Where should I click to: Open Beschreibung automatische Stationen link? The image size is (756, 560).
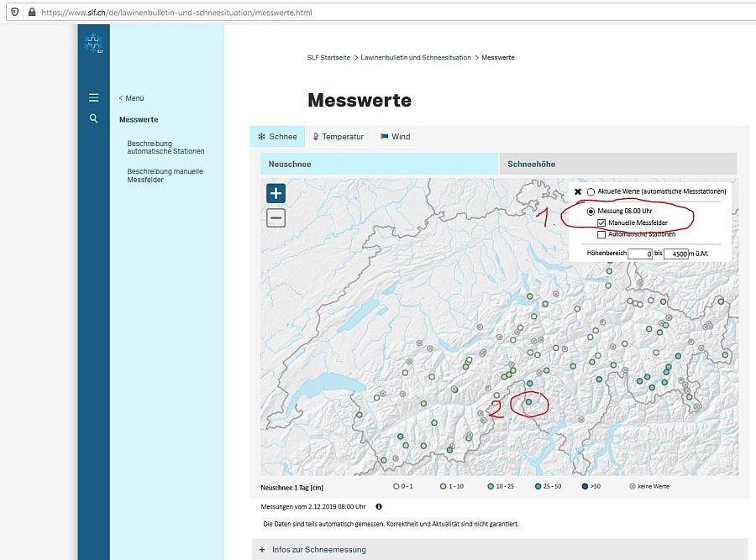coord(165,147)
